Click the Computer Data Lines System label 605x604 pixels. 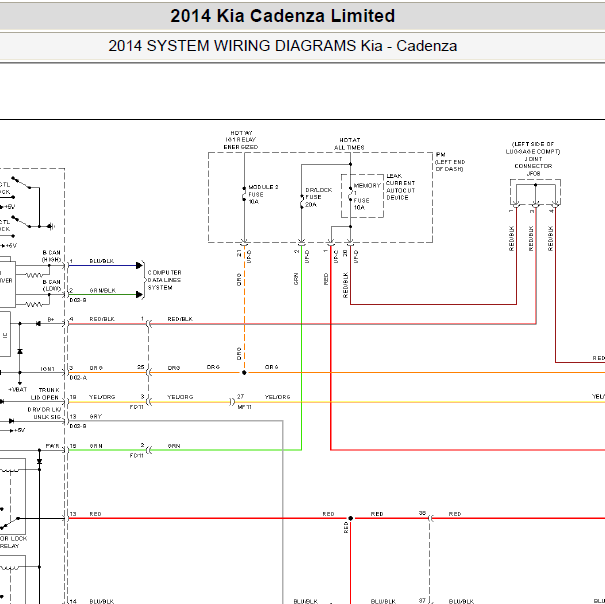coord(164,280)
